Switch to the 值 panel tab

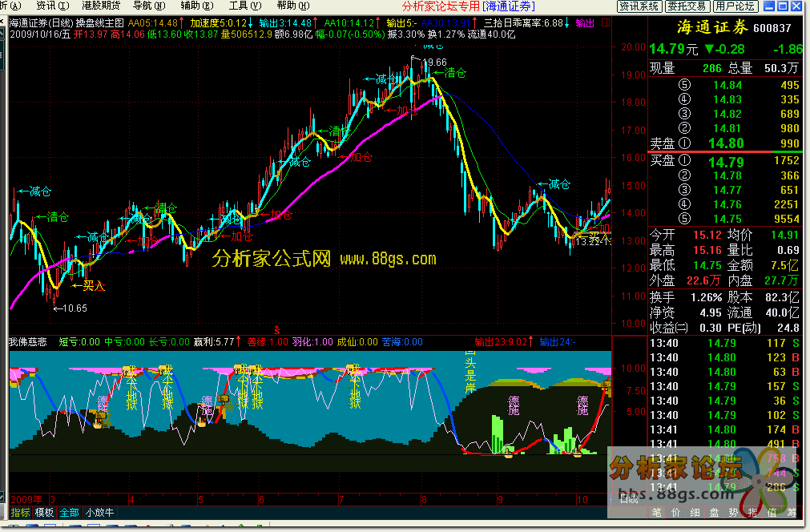pos(772,513)
